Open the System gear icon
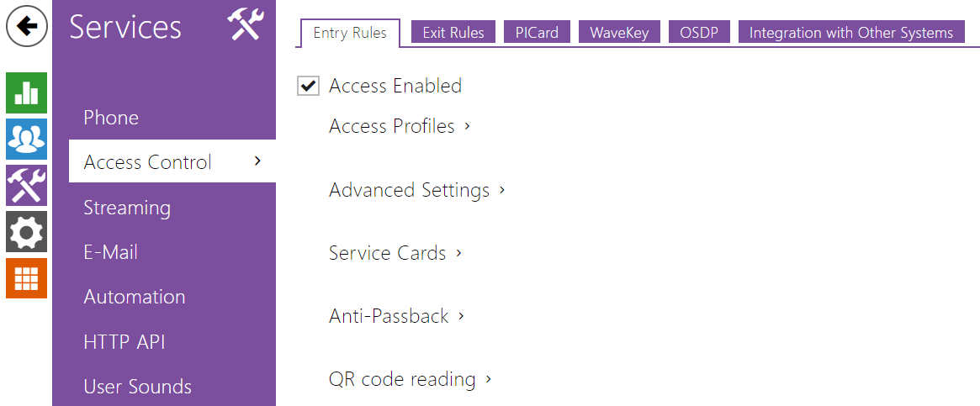 [27, 231]
